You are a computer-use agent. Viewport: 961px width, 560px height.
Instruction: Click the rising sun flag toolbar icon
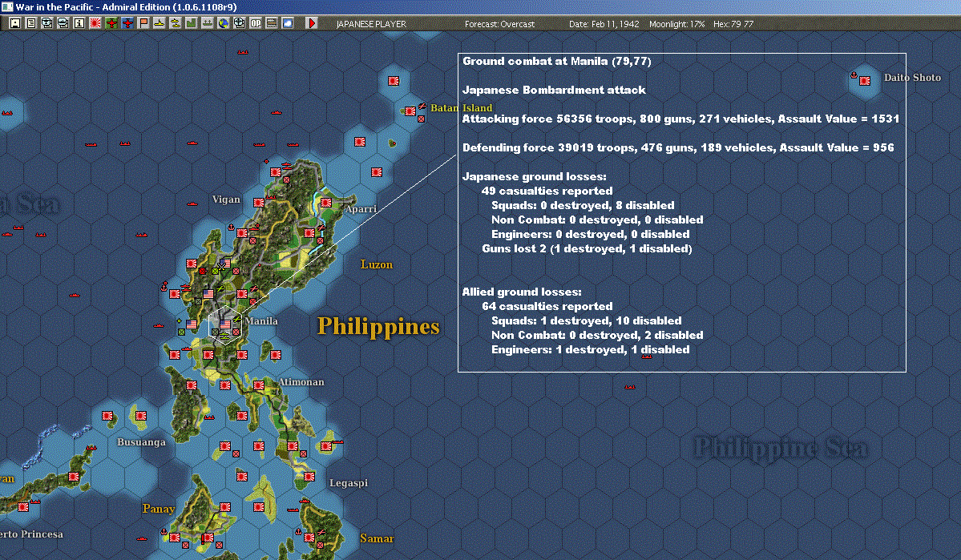pos(95,23)
